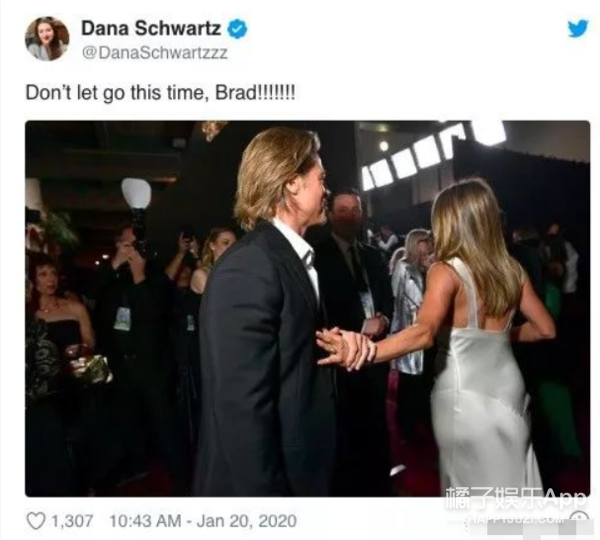This screenshot has width=600, height=540.
Task: Open Dana Schwartz's profile avatar
Action: [x=47, y=39]
